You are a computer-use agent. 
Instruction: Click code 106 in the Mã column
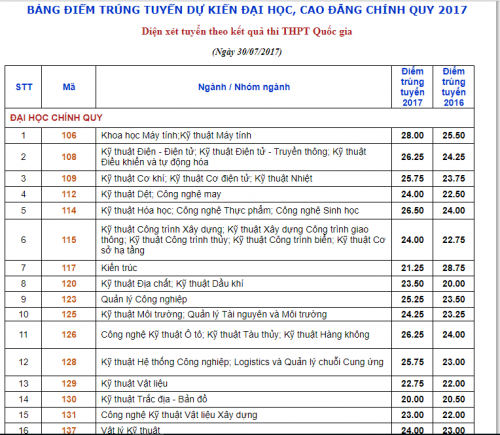coord(69,135)
